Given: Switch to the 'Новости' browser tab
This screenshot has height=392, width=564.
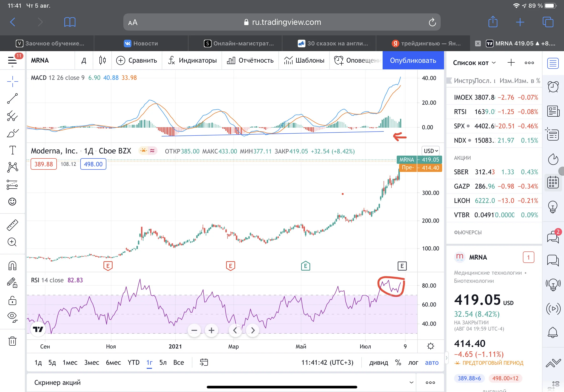Looking at the screenshot, I should pos(141,44).
